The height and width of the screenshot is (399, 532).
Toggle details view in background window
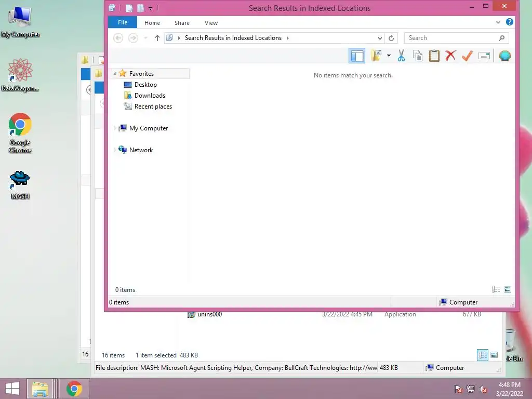point(483,355)
